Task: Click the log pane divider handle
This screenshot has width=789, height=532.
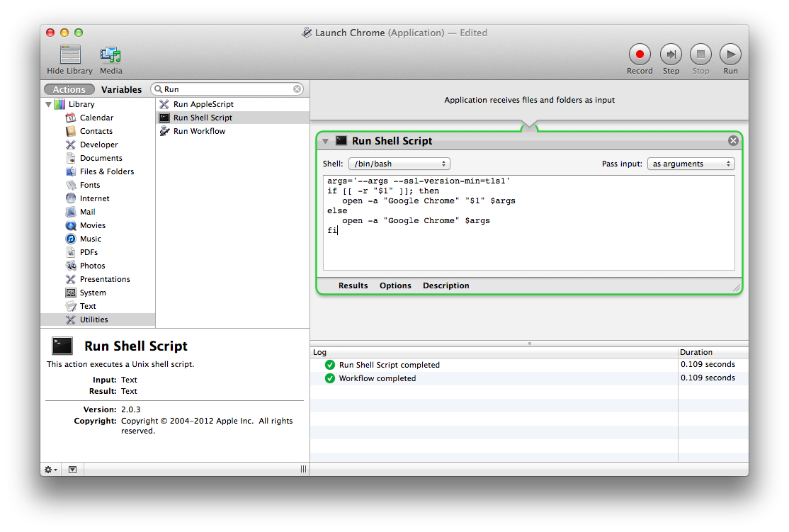Action: pyautogui.click(x=529, y=344)
